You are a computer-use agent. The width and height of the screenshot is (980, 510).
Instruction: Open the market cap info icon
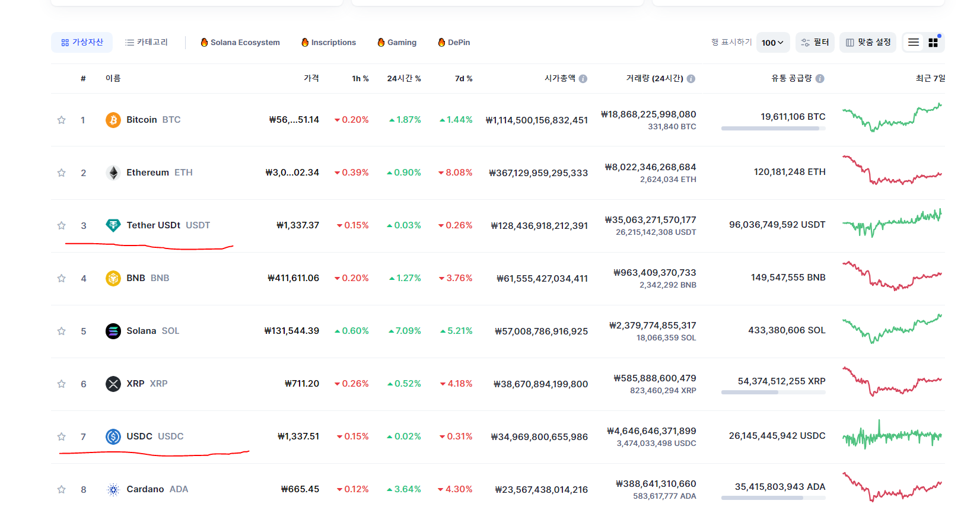583,78
